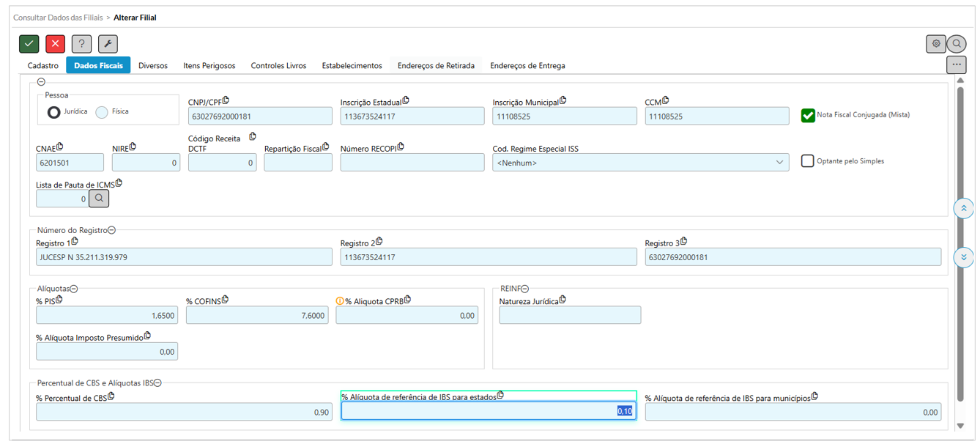980x447 pixels.
Task: Collapse the REINF section
Action: point(525,289)
